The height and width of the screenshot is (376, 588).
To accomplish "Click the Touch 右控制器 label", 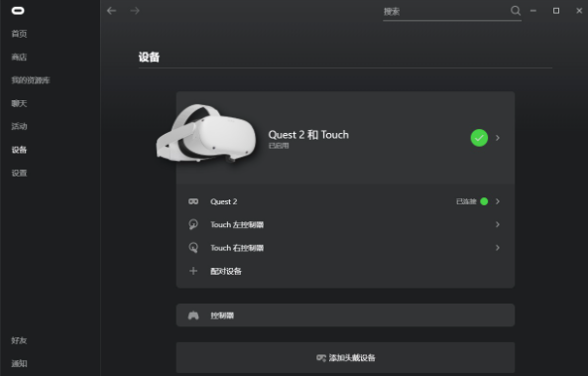I will (x=237, y=248).
